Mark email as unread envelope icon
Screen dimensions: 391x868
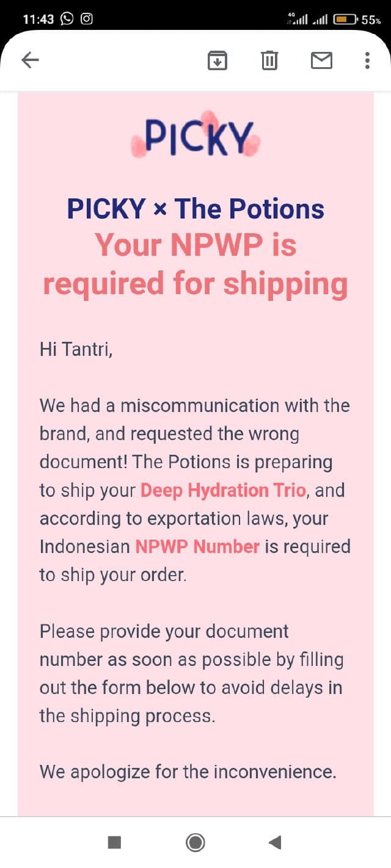coord(321,60)
